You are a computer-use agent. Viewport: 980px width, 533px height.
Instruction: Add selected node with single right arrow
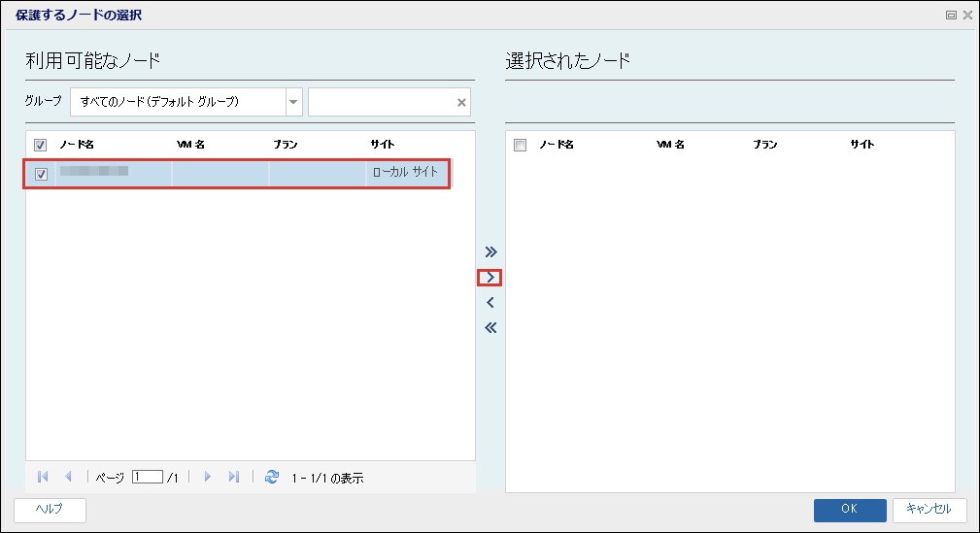(490, 278)
